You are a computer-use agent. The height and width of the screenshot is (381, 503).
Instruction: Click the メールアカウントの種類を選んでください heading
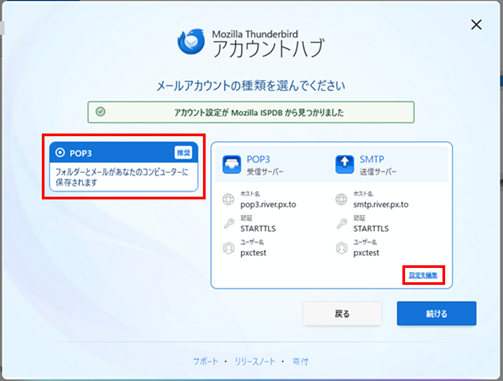[251, 86]
